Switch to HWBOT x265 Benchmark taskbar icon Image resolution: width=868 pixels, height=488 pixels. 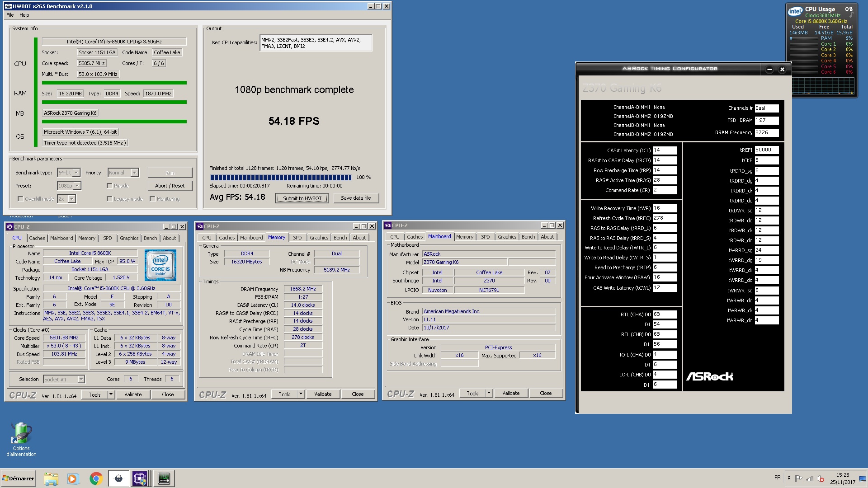119,479
